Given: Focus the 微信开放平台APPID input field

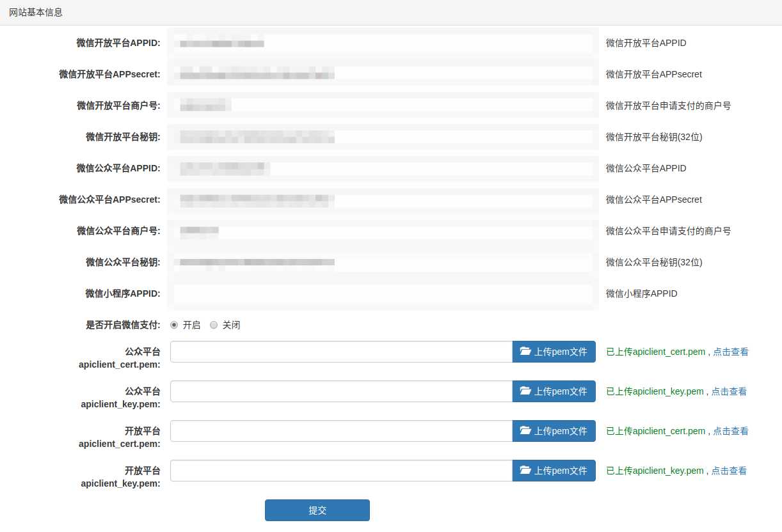Looking at the screenshot, I should (x=383, y=43).
